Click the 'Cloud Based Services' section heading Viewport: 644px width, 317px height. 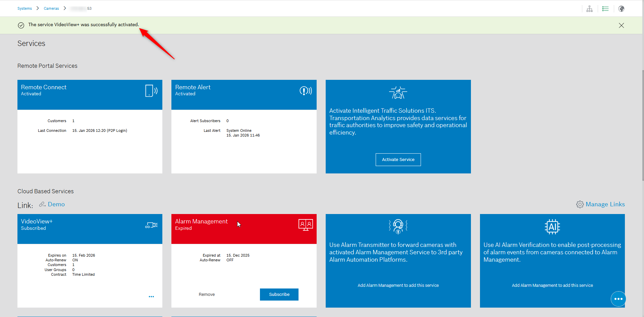coord(46,191)
